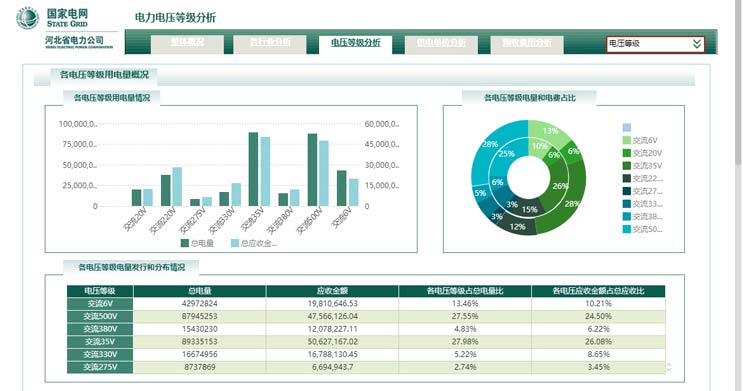Select the 交流500V table row header
The image size is (743, 391).
pyautogui.click(x=100, y=317)
